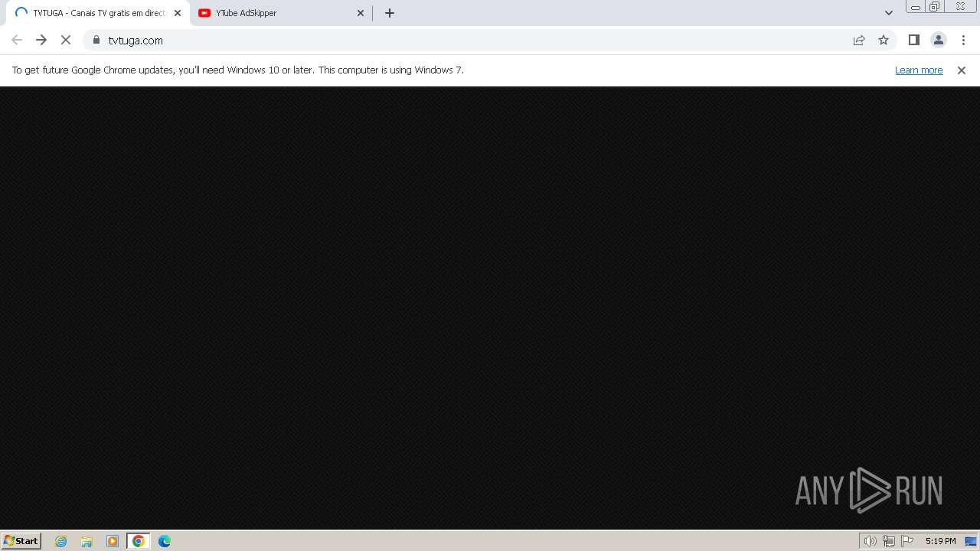View site security lock info
Viewport: 980px width, 551px height.
click(x=96, y=40)
